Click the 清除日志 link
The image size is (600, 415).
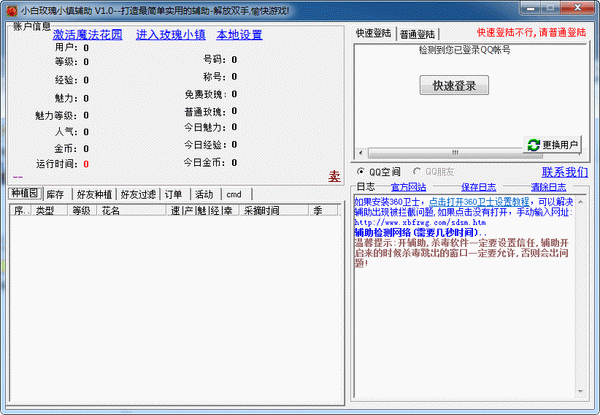click(x=548, y=187)
